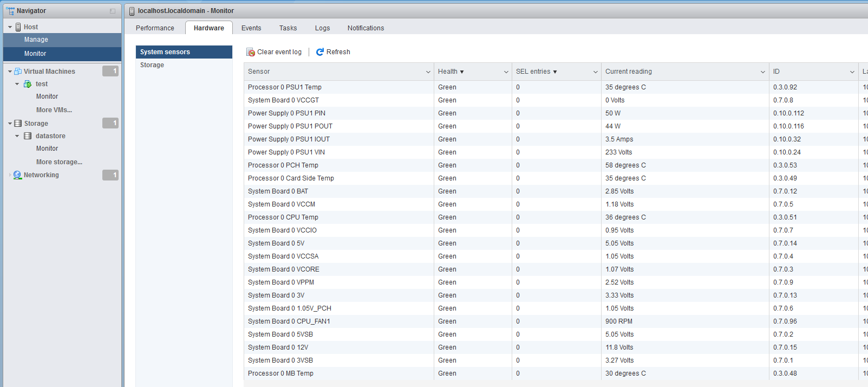
Task: Switch to the Notifications tab
Action: [366, 28]
